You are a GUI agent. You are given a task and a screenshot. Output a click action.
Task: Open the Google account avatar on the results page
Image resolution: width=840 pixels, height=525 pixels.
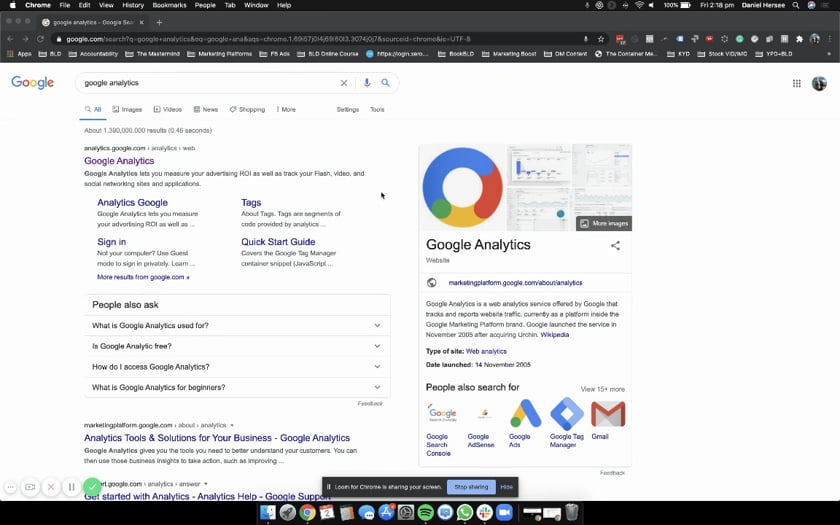click(x=819, y=83)
